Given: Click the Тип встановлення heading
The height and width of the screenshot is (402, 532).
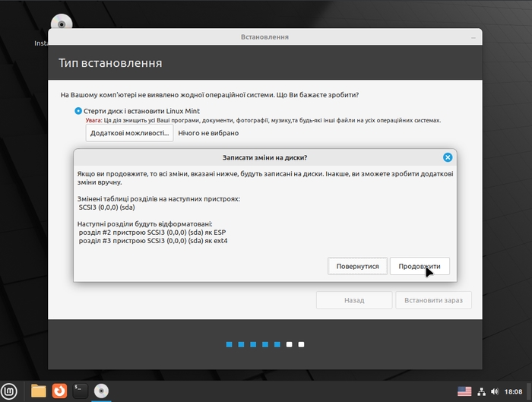Looking at the screenshot, I should pos(110,63).
